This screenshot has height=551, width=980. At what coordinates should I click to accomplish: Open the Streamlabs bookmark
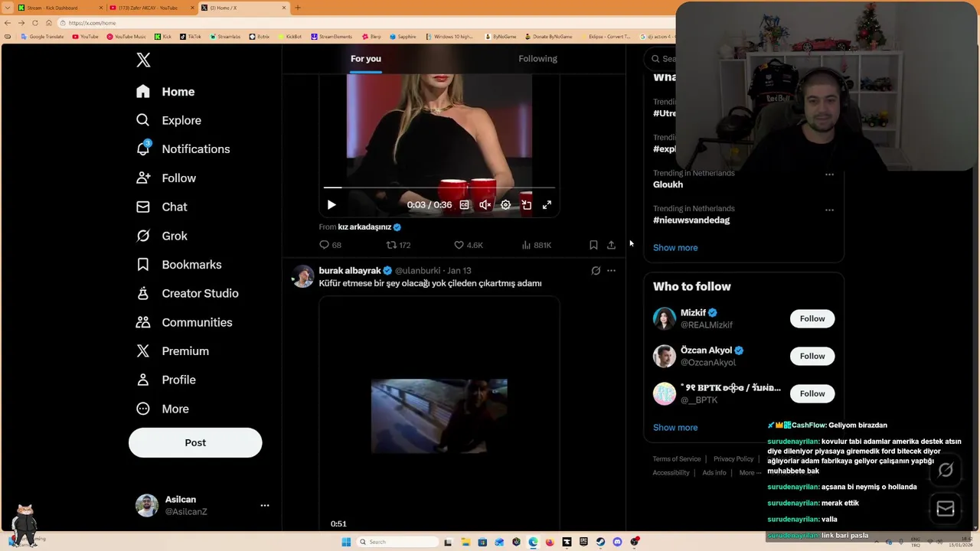pyautogui.click(x=225, y=37)
